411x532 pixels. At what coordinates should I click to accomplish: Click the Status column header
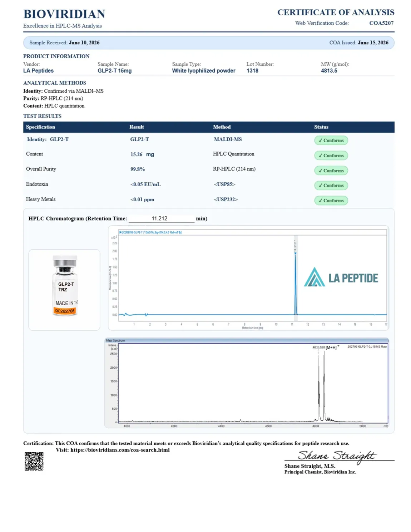point(321,127)
